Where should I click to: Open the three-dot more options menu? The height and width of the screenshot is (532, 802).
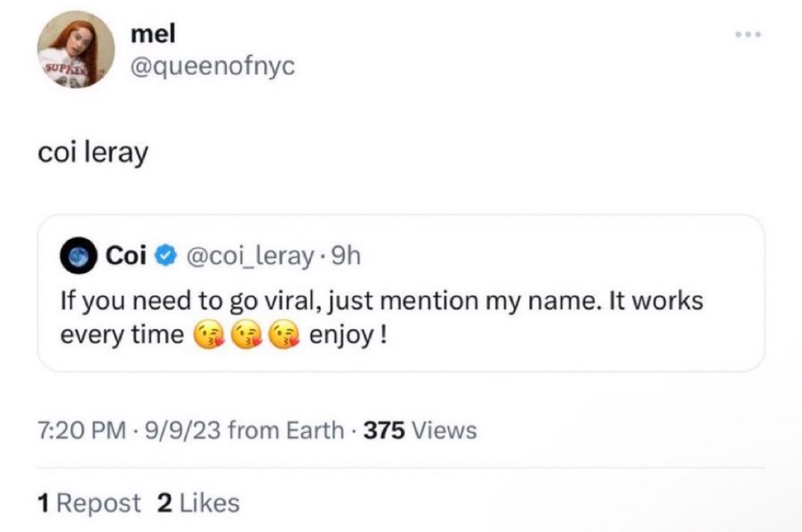749,33
